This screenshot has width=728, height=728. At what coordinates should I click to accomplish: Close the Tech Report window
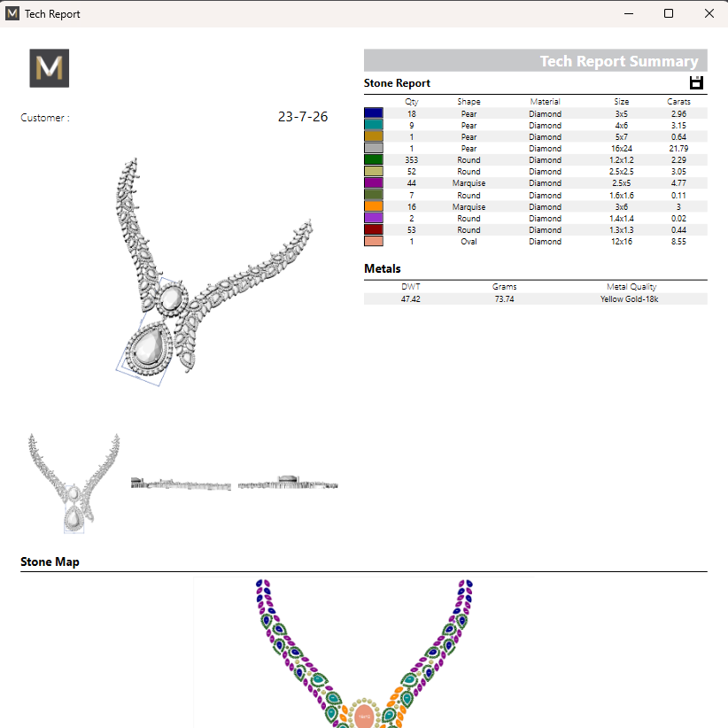(709, 13)
